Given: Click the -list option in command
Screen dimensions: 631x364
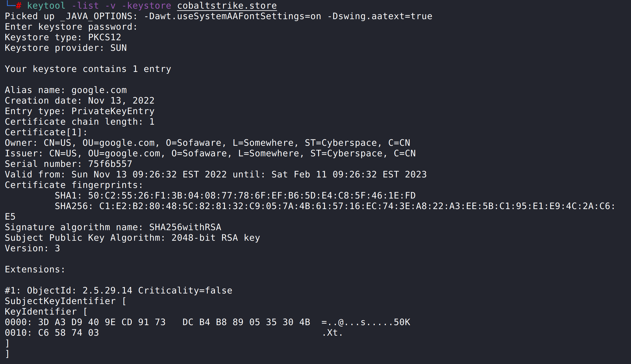Looking at the screenshot, I should 85,6.
